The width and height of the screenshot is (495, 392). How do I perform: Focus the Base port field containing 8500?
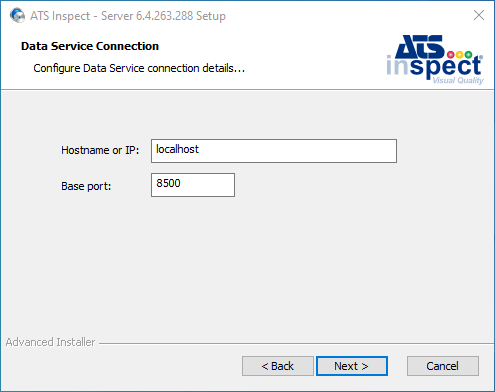[193, 185]
